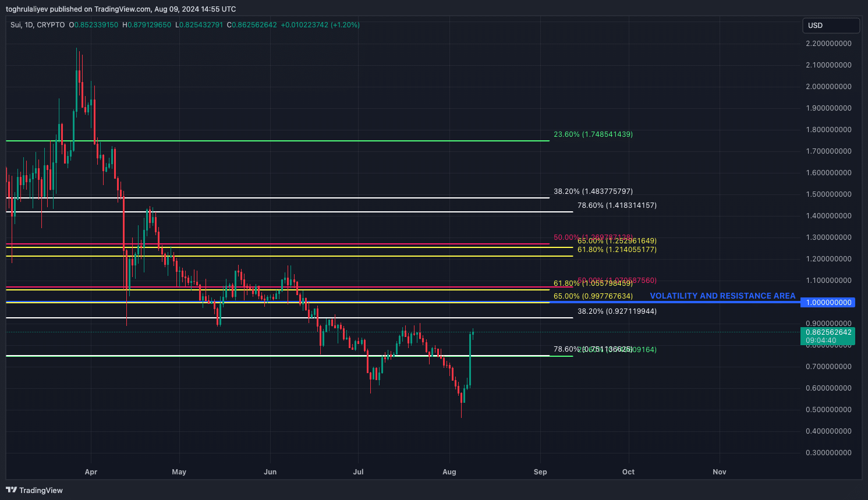Click the 23.60% (1.748541439) Fibonacci label
Screen dimensions: 868x500
click(x=593, y=134)
